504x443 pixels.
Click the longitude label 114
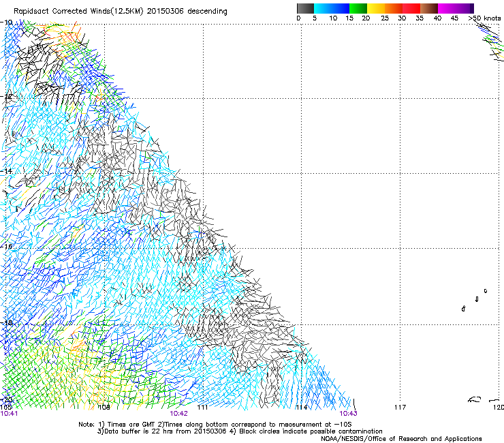tap(301, 408)
